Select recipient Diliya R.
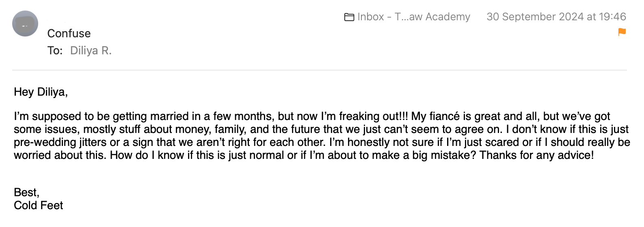 click(x=91, y=51)
